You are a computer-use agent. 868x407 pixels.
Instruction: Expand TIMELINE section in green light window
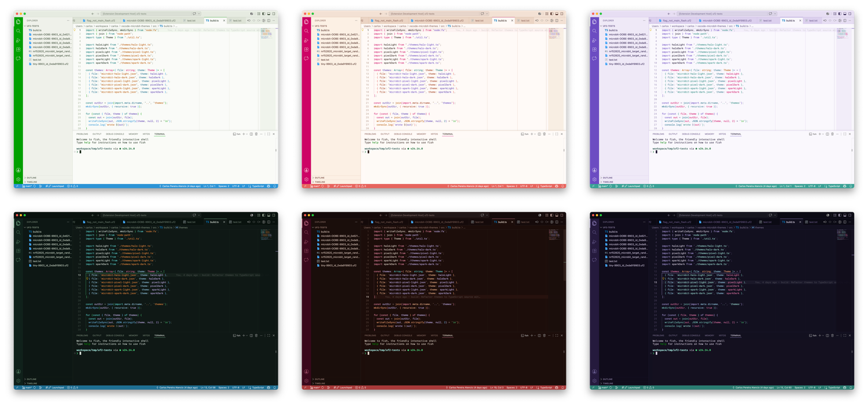48,182
